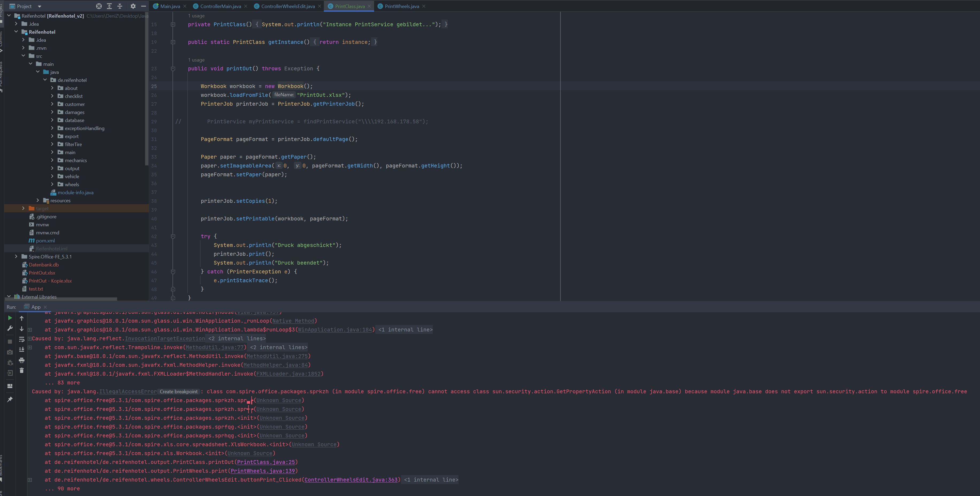Clear console with trash icon

click(22, 370)
